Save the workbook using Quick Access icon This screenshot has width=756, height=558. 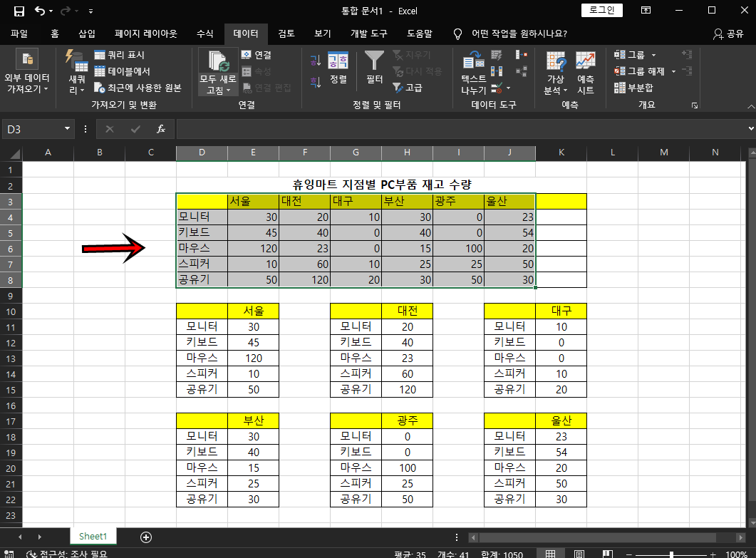[x=19, y=11]
